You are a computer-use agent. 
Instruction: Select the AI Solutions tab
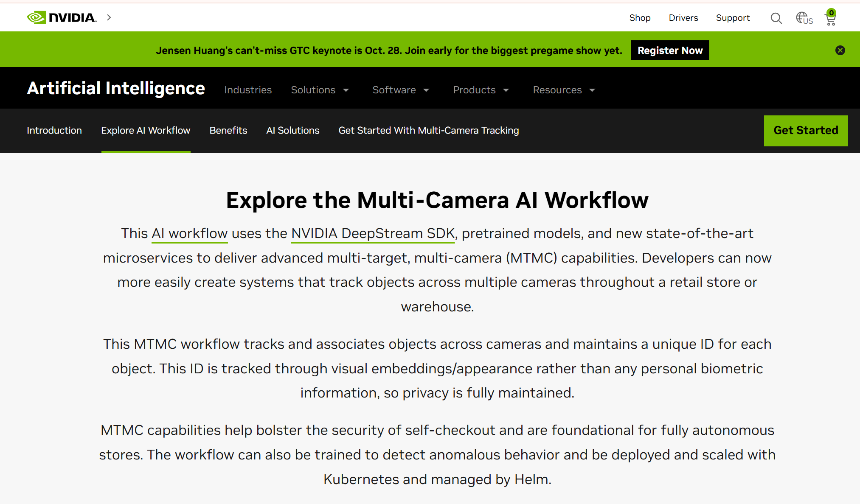[292, 130]
